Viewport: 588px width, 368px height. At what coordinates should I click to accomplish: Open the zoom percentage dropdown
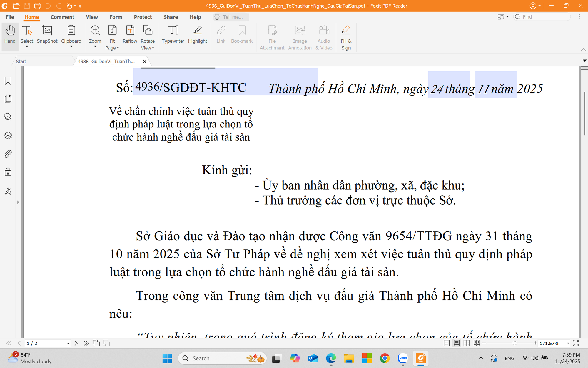tap(568, 344)
